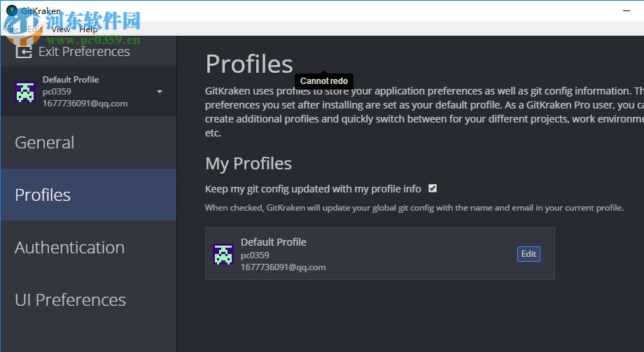Image resolution: width=644 pixels, height=352 pixels.
Task: Open the UI Preferences section
Action: pos(89,300)
